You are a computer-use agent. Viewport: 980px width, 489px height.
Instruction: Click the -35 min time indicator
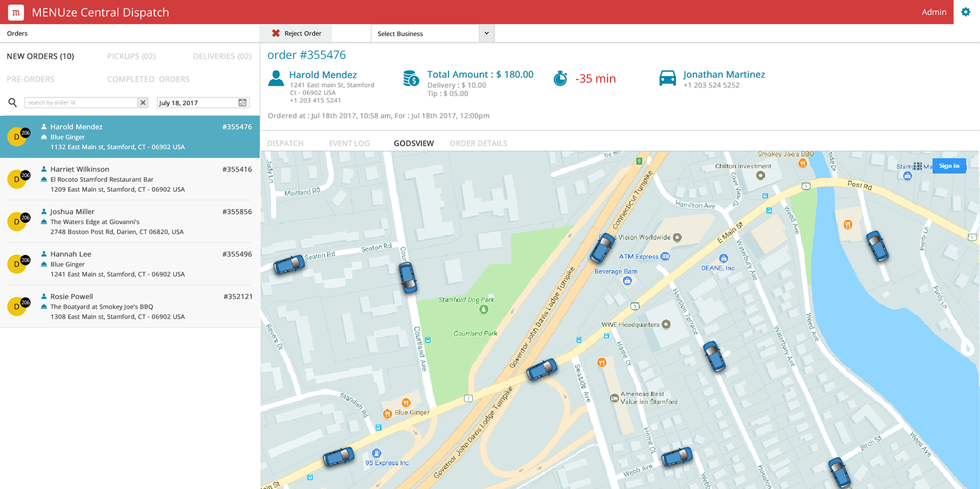tap(595, 78)
